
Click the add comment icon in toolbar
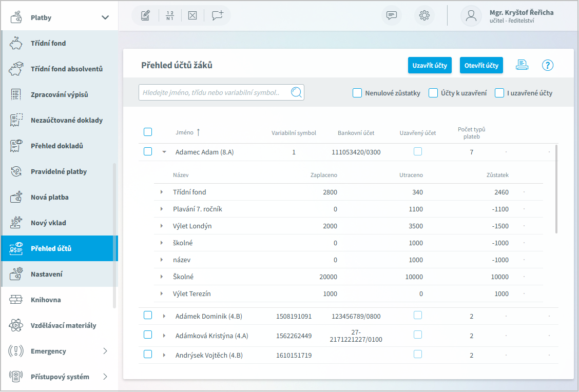tap(218, 15)
